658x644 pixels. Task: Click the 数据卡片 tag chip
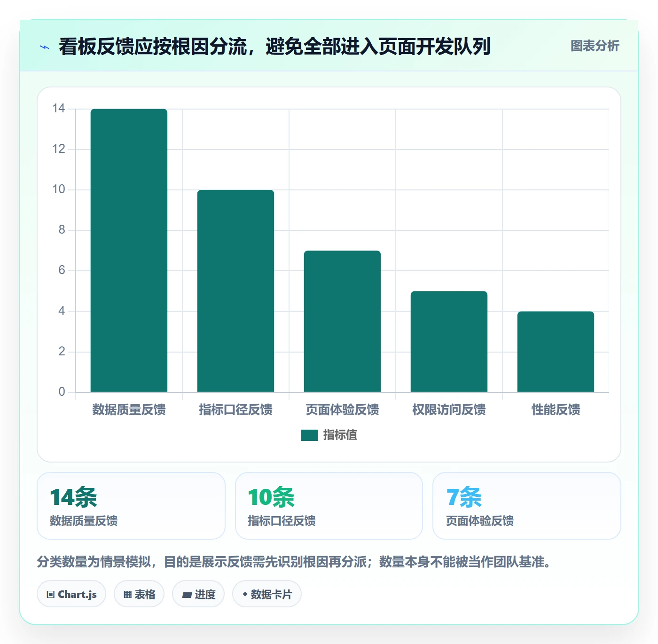(267, 594)
